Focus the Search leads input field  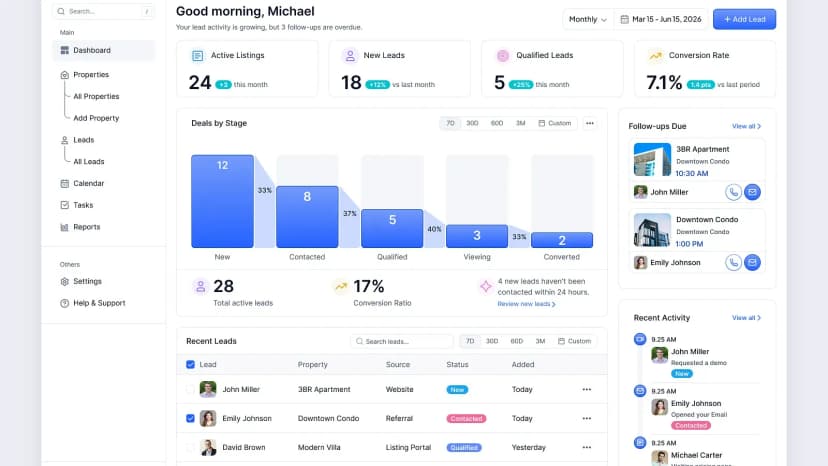401,341
